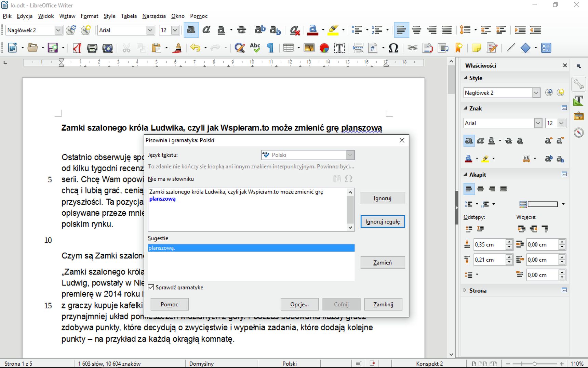Click the Insert bookmark icon
Viewport: 588px width, 368px height.
459,48
